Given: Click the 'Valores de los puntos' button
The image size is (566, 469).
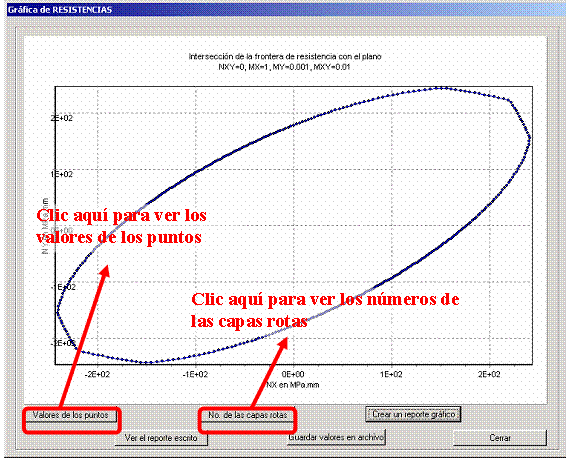Looking at the screenshot, I should [x=71, y=415].
